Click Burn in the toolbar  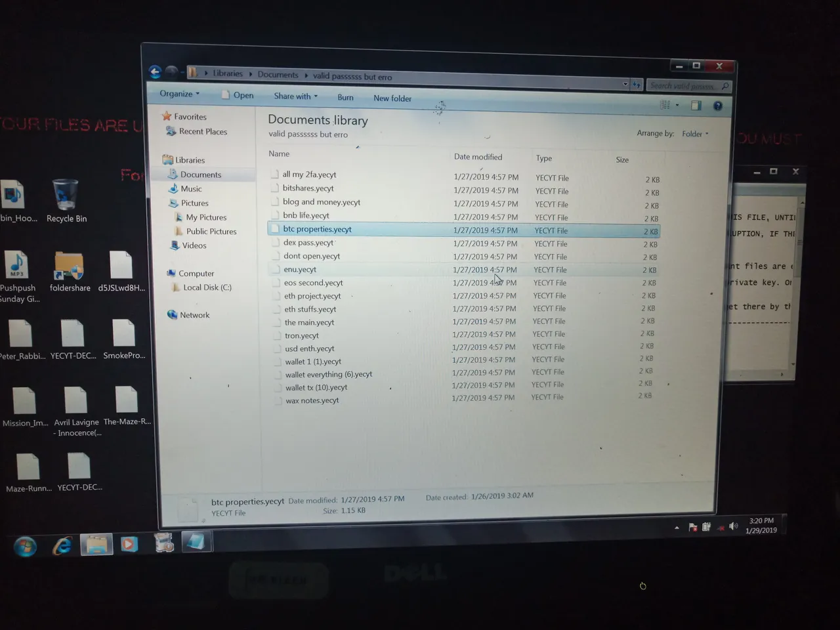pyautogui.click(x=345, y=98)
